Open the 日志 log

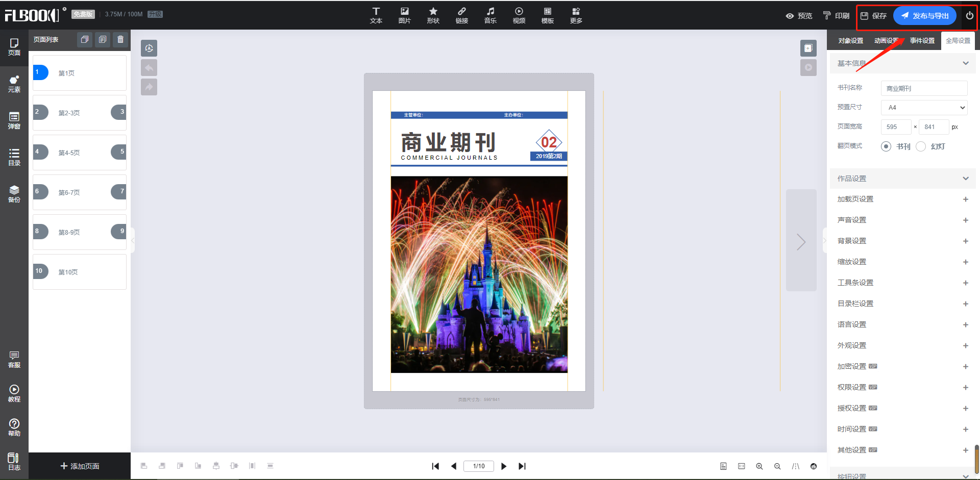click(14, 462)
